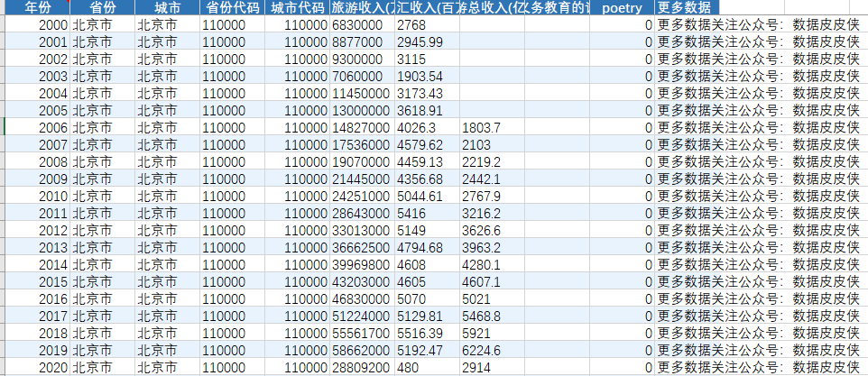The height and width of the screenshot is (376, 868).
Task: Select the year cell 2006
Action: [38, 128]
